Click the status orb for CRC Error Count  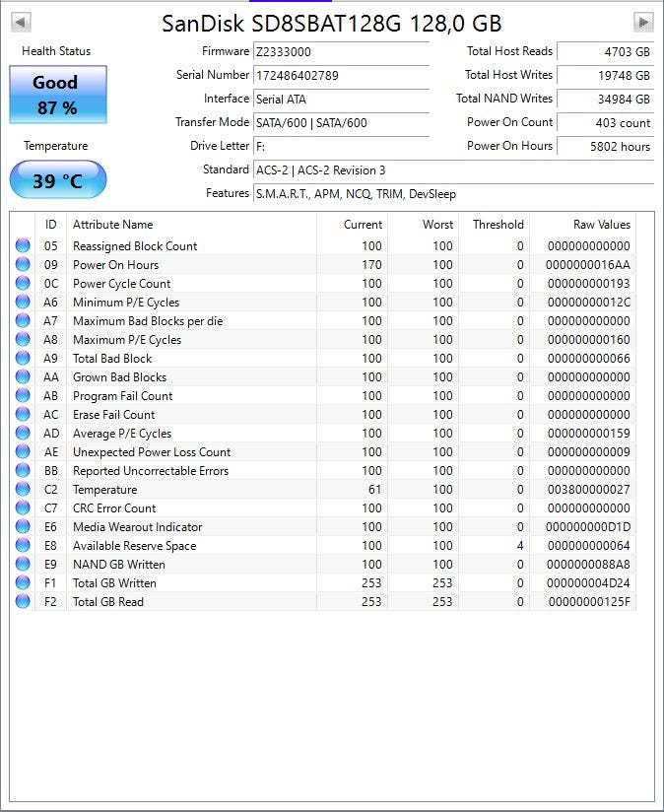point(23,507)
